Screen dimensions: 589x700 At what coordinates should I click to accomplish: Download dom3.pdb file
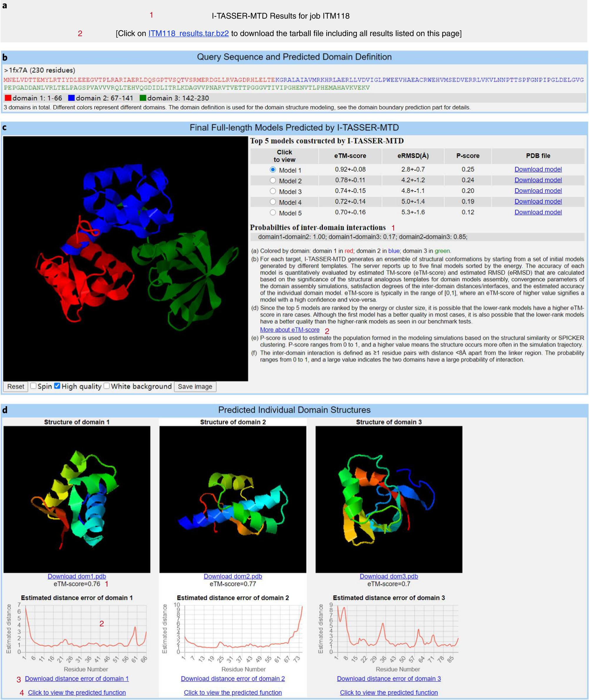coord(389,576)
